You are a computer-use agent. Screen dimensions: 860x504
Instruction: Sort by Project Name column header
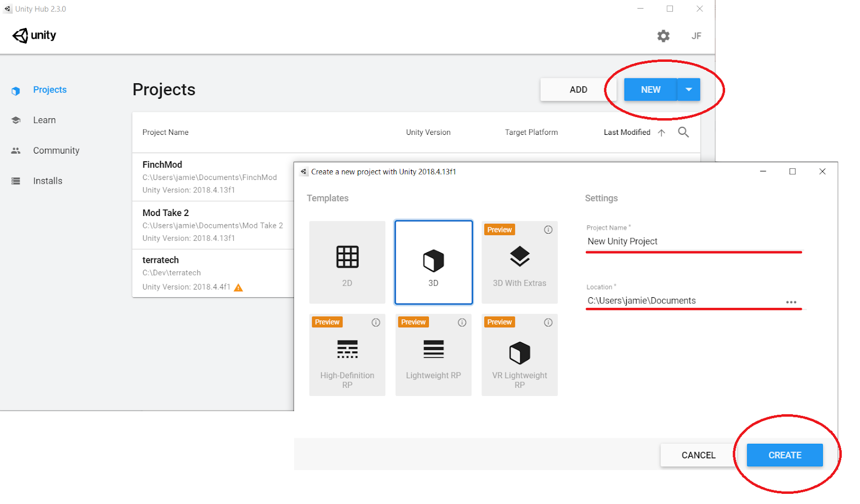166,132
